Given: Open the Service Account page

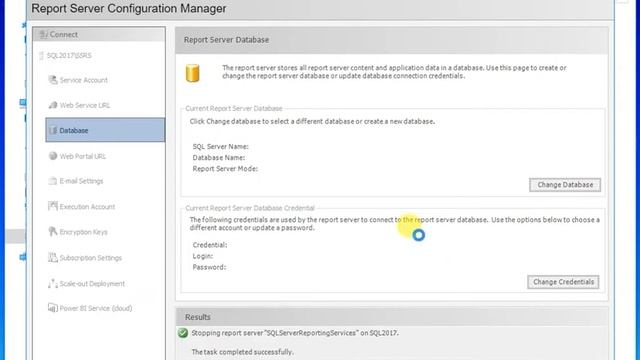Looking at the screenshot, I should [83, 80].
